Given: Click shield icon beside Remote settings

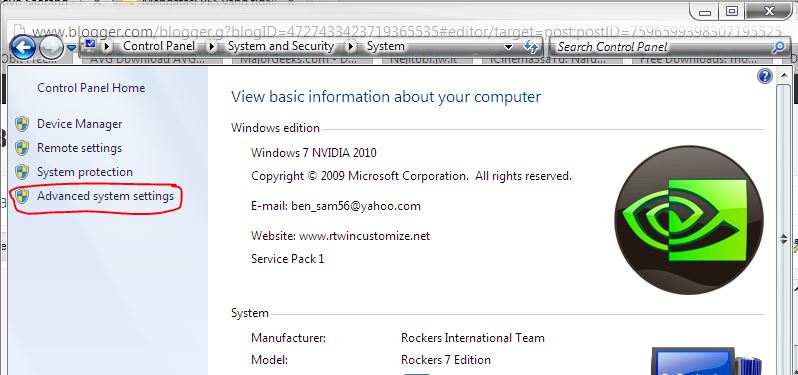Looking at the screenshot, I should (x=21, y=148).
